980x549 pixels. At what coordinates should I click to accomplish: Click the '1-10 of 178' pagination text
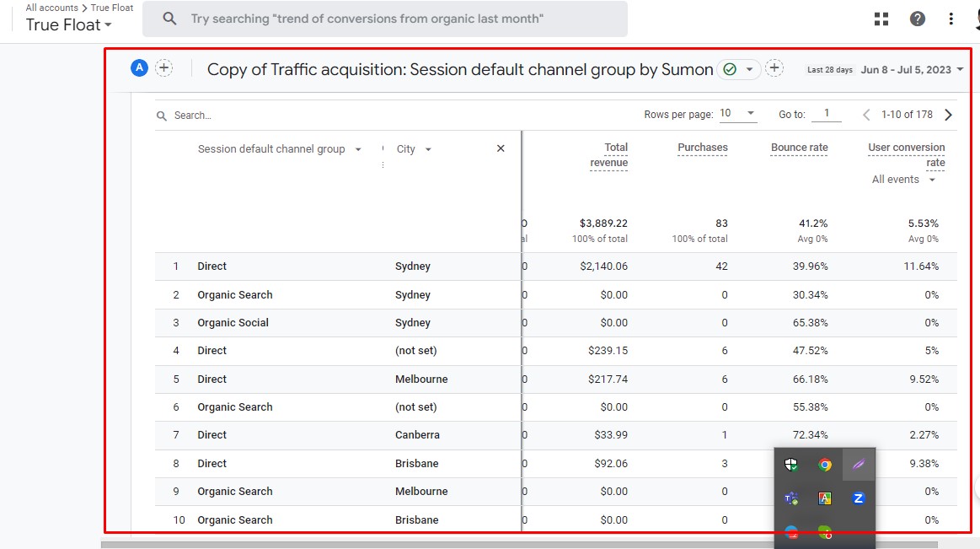click(906, 115)
